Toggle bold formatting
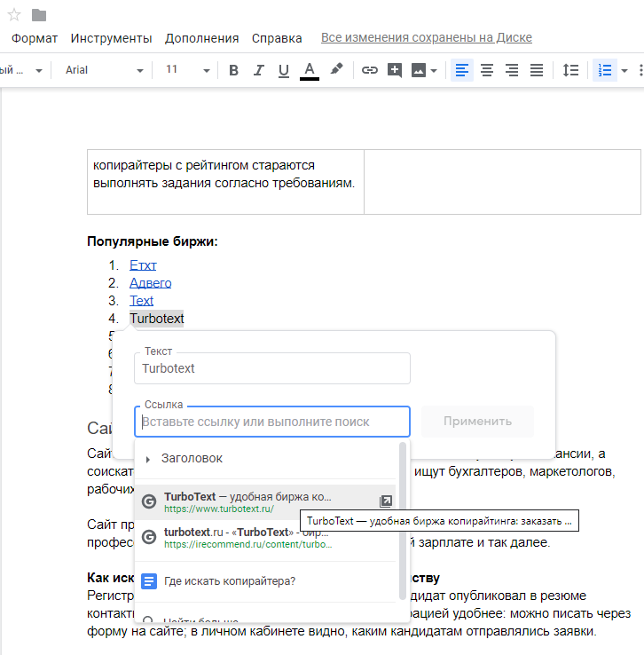Viewport: 644px width, 655px height. click(233, 70)
